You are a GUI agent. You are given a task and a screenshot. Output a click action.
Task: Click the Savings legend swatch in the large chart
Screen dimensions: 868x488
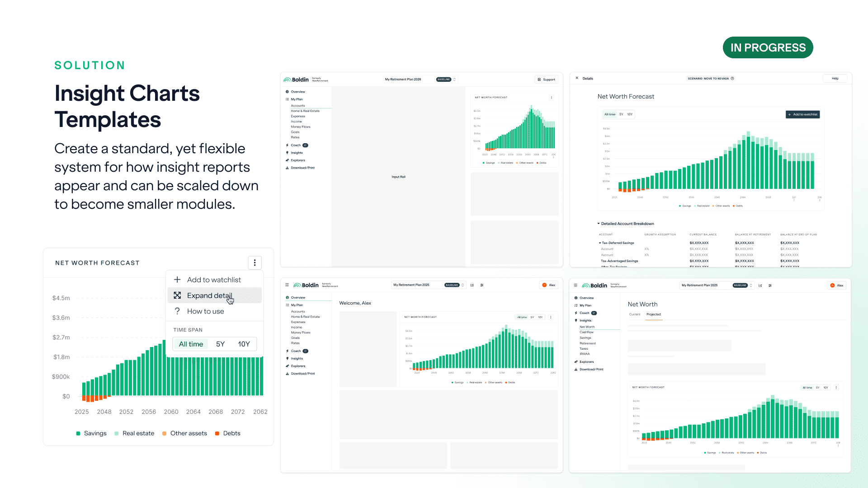click(x=78, y=433)
